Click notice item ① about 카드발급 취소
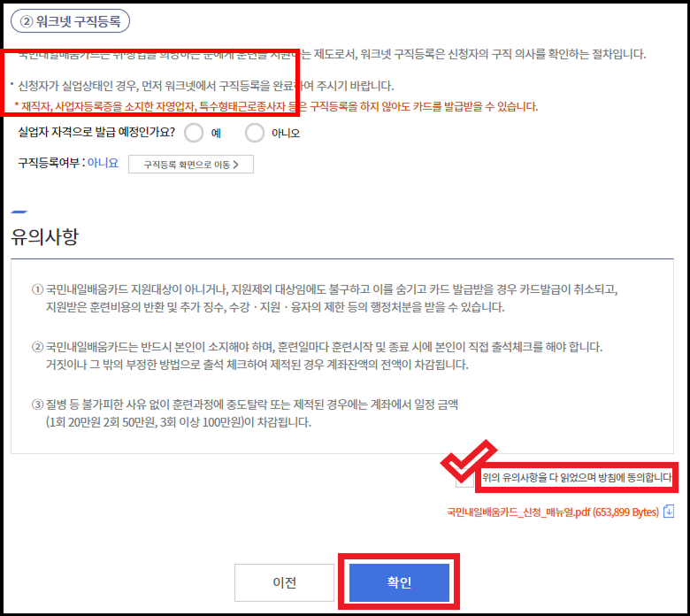This screenshot has width=690, height=616. coord(325,298)
